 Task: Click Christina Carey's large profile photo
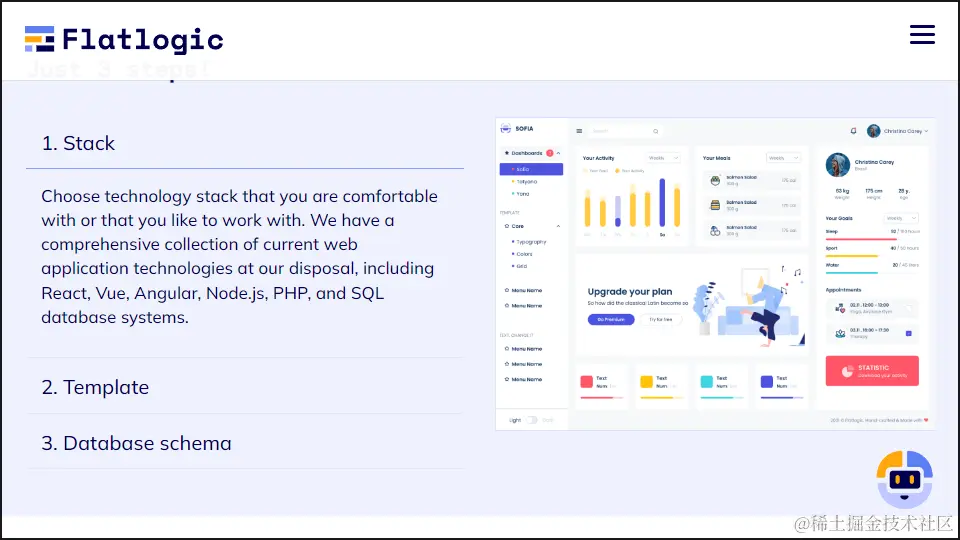(x=838, y=165)
